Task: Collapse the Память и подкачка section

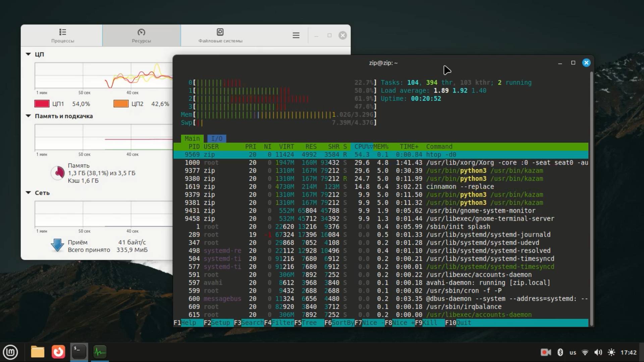Action: [x=29, y=116]
